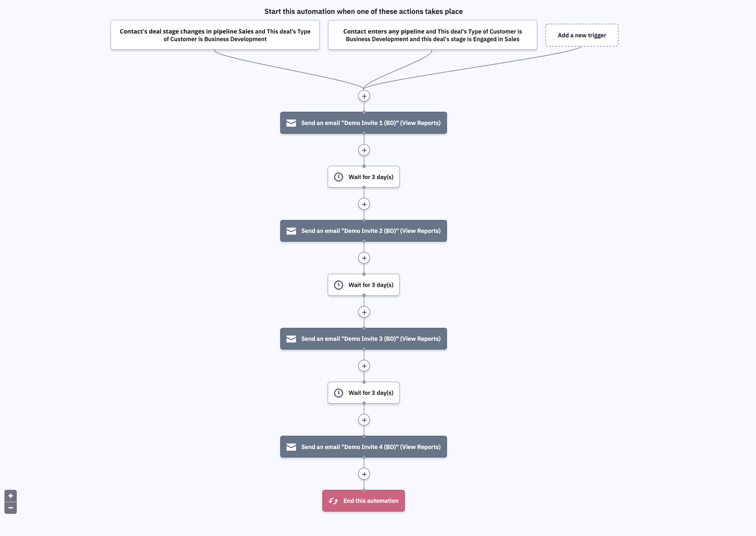Screen dimensions: 756x536
Task: Click clock icon on first Wait step
Action: (x=339, y=177)
